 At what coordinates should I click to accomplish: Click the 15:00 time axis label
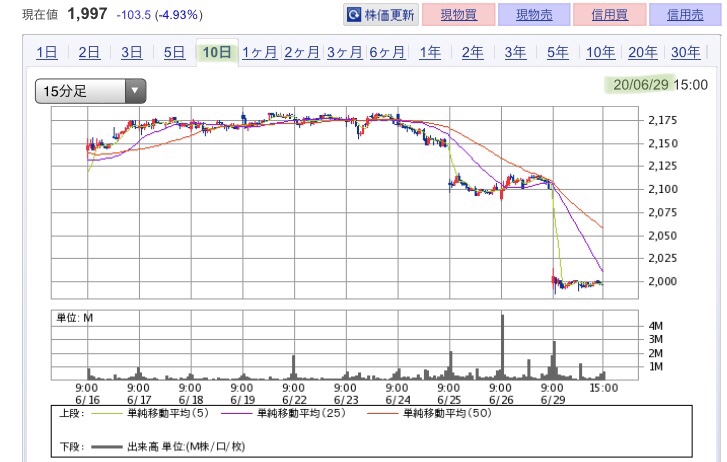click(604, 388)
